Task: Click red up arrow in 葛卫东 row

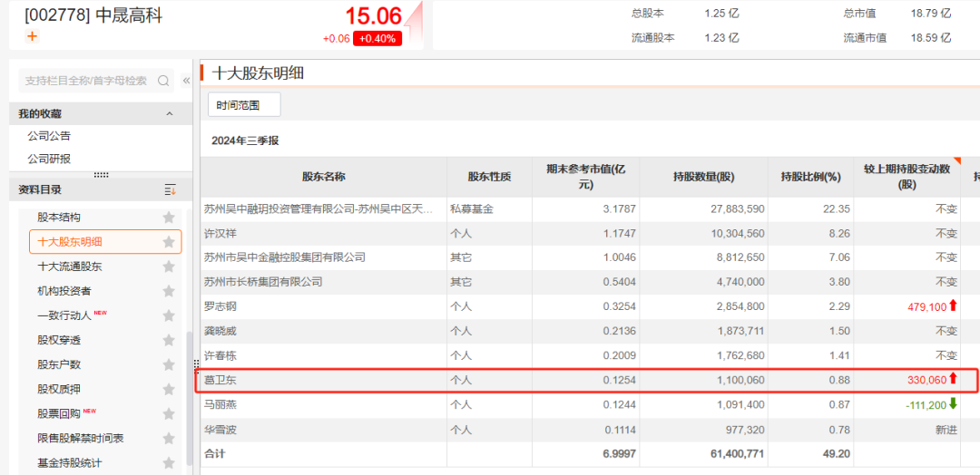Action: 953,378
